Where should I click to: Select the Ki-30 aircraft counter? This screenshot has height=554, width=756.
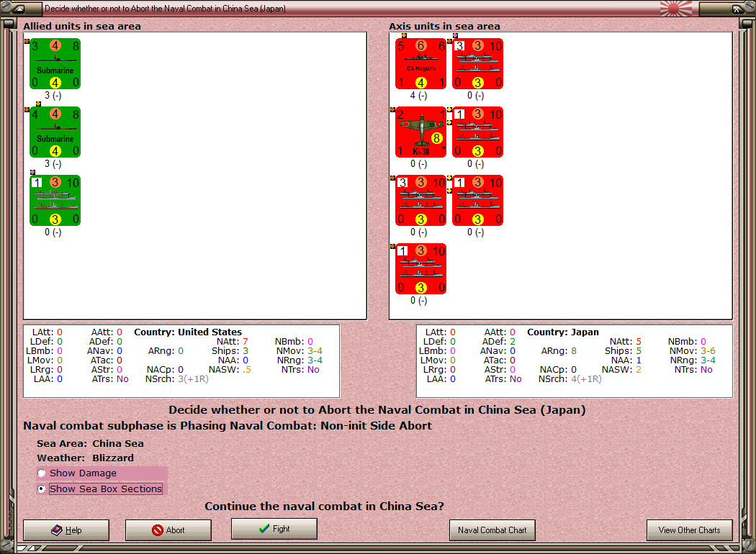point(421,132)
